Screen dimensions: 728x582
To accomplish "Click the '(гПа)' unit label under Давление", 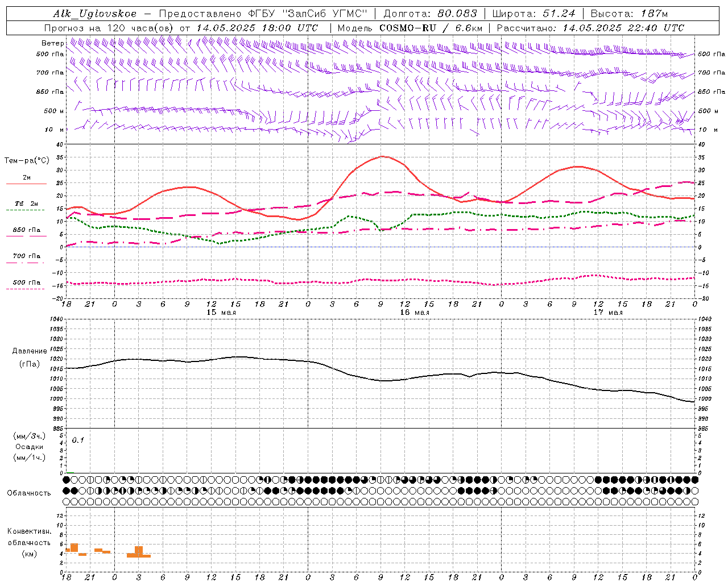I will 30,364.
